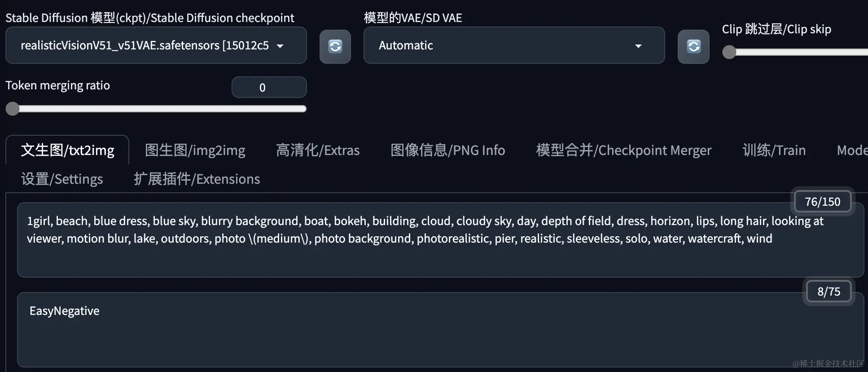Open the 扩展插件/Extensions tab
Screen dimensions: 868x372
(197, 179)
